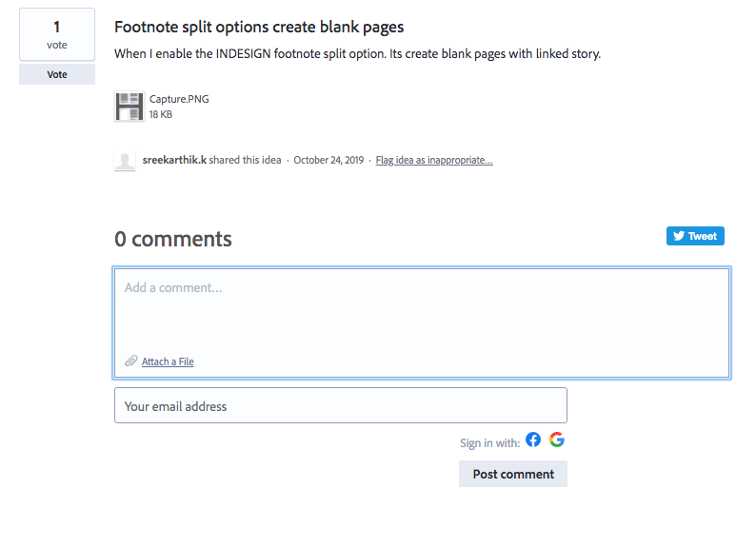Click the idea title about footnote split options
Viewport: 756px width, 547px height.
[259, 27]
